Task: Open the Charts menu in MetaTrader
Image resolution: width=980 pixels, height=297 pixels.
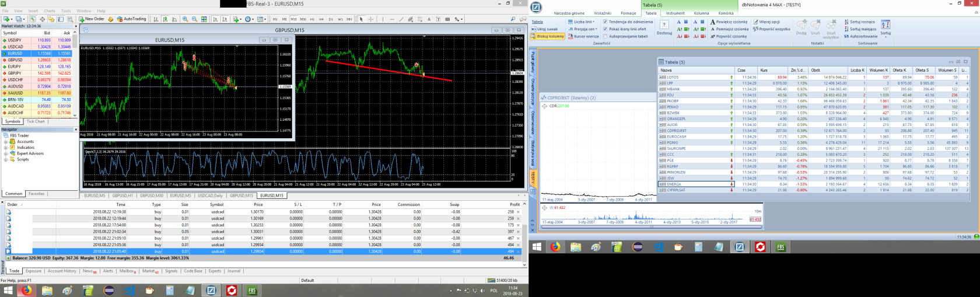Action: coord(50,11)
